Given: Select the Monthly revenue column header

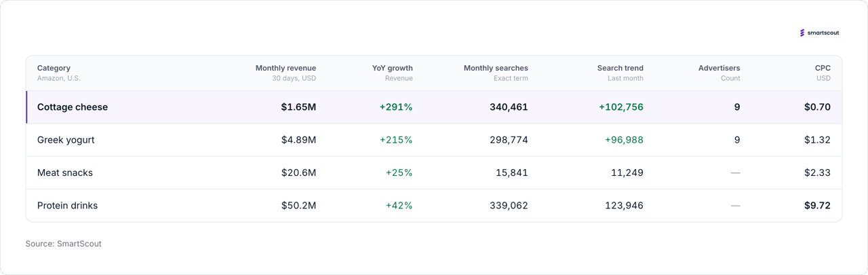Looking at the screenshot, I should tap(285, 68).
